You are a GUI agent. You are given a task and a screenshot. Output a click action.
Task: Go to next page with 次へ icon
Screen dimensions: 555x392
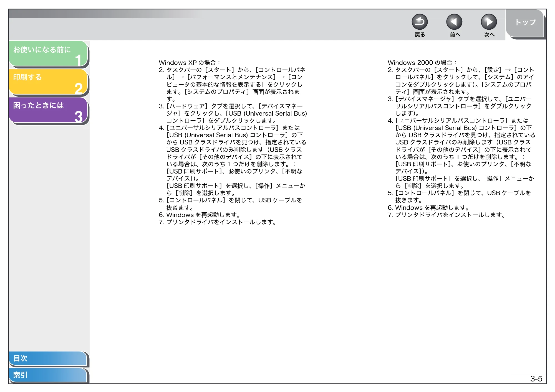point(489,22)
